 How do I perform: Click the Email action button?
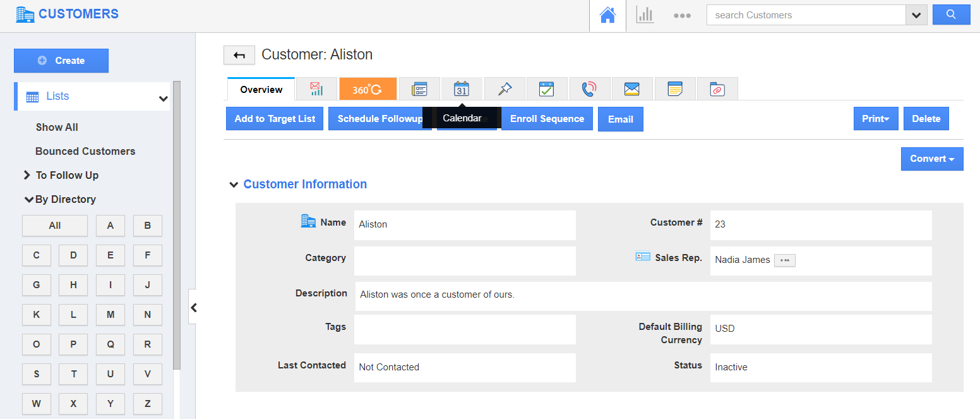(x=621, y=119)
